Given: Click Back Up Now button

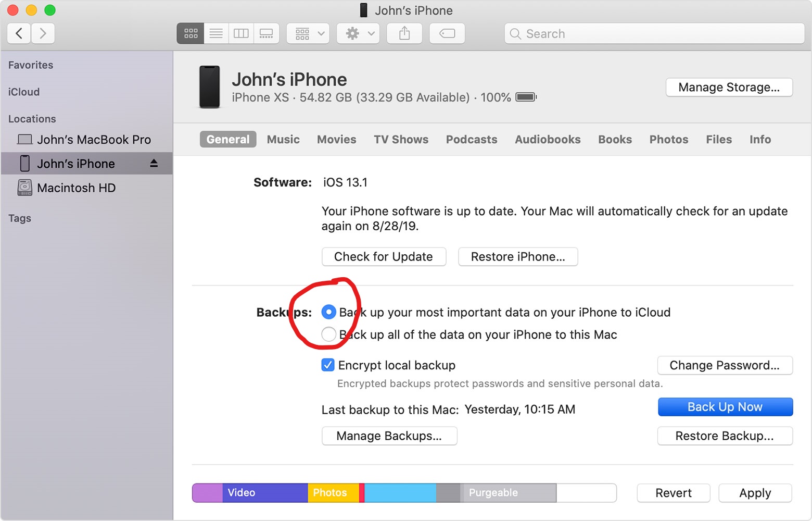Looking at the screenshot, I should click(x=725, y=407).
